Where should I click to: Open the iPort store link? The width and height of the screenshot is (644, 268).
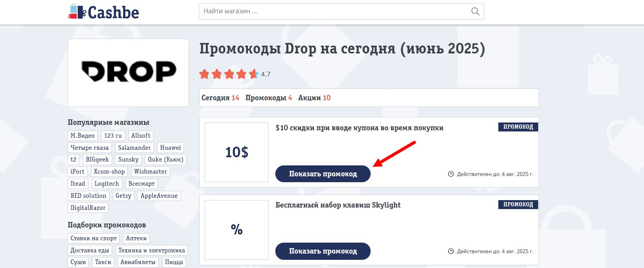[77, 172]
